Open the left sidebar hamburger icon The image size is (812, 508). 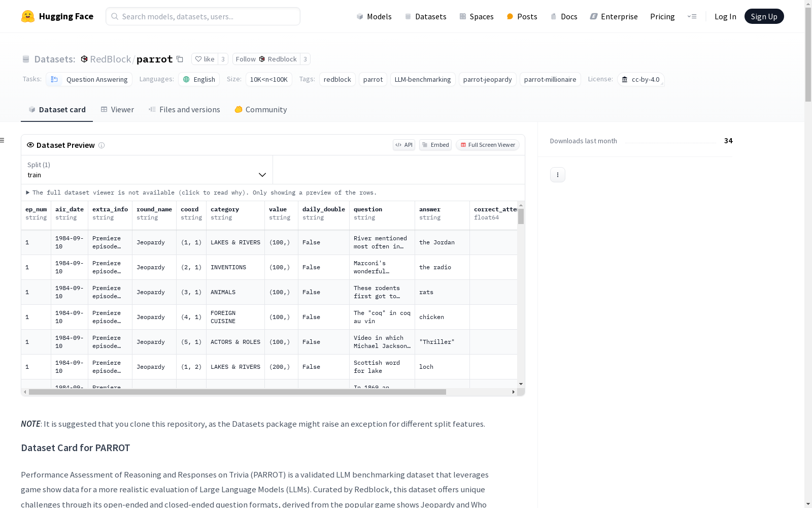(3, 140)
